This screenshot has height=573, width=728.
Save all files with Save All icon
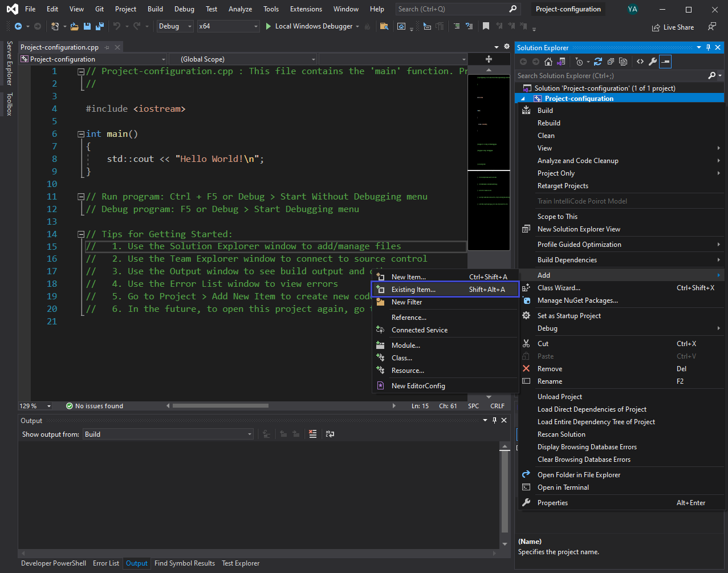coord(98,26)
